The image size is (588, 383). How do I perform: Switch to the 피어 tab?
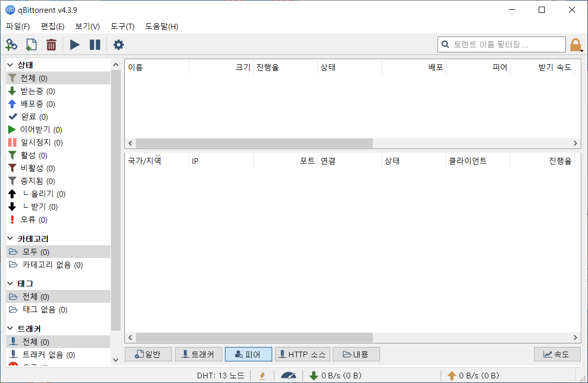248,354
